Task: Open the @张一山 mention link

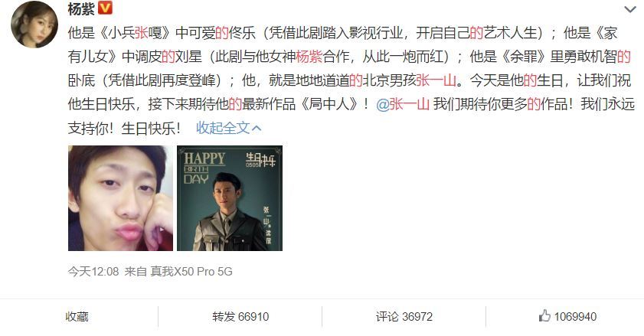Action: tap(403, 104)
